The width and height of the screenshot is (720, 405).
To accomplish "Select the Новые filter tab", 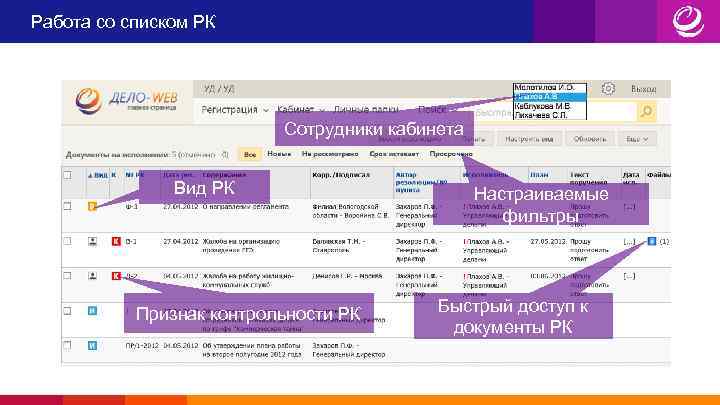I will click(x=279, y=154).
